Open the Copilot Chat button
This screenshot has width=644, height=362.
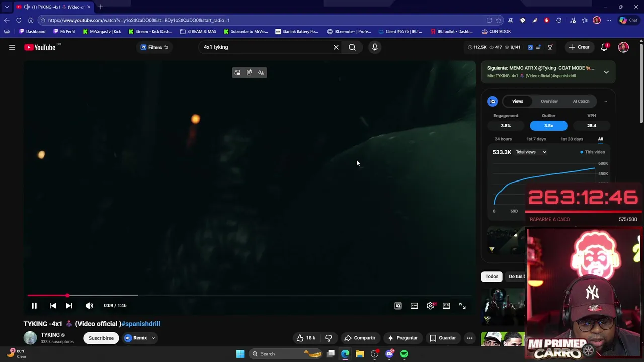(x=628, y=20)
